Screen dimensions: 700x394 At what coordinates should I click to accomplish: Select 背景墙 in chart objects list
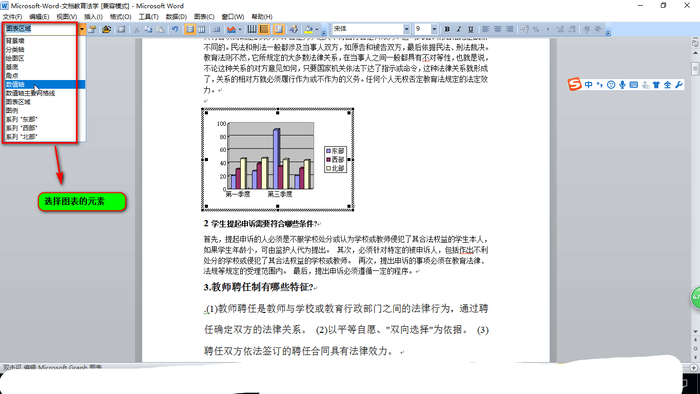coord(15,41)
